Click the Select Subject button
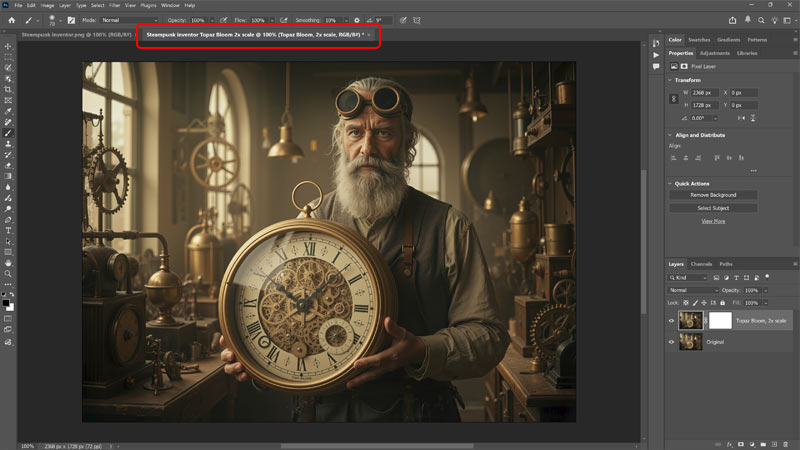 click(713, 208)
